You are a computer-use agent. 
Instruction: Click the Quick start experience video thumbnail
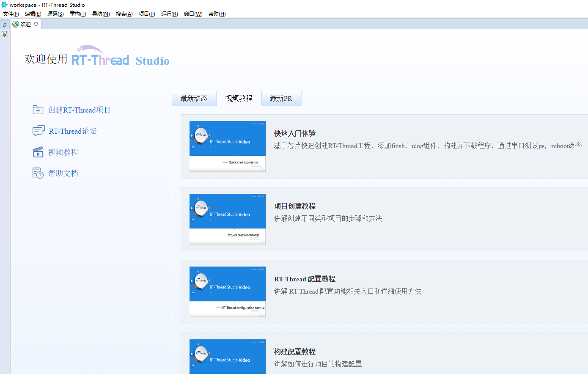tap(227, 146)
